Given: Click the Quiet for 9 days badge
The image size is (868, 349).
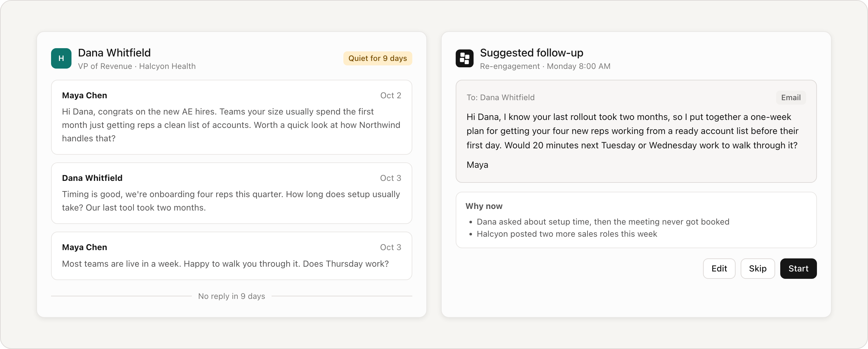Looking at the screenshot, I should coord(378,58).
